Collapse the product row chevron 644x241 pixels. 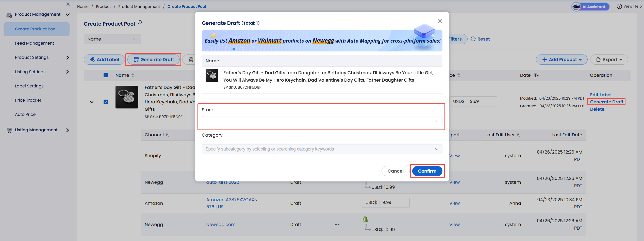pos(92,102)
